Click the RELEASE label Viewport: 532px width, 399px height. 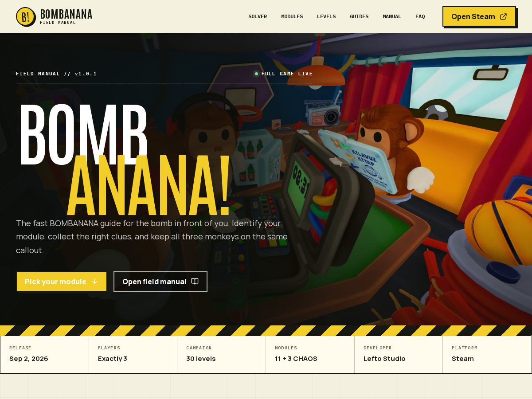[x=20, y=348]
